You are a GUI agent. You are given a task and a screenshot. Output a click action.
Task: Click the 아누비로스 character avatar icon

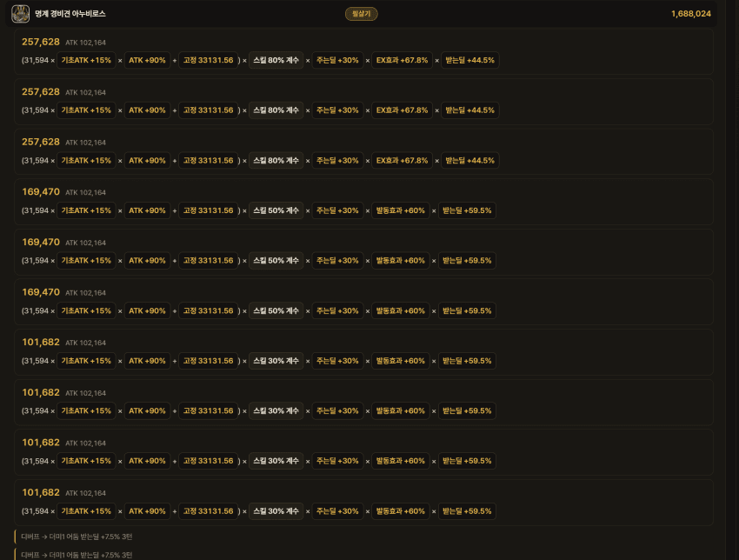pyautogui.click(x=20, y=14)
